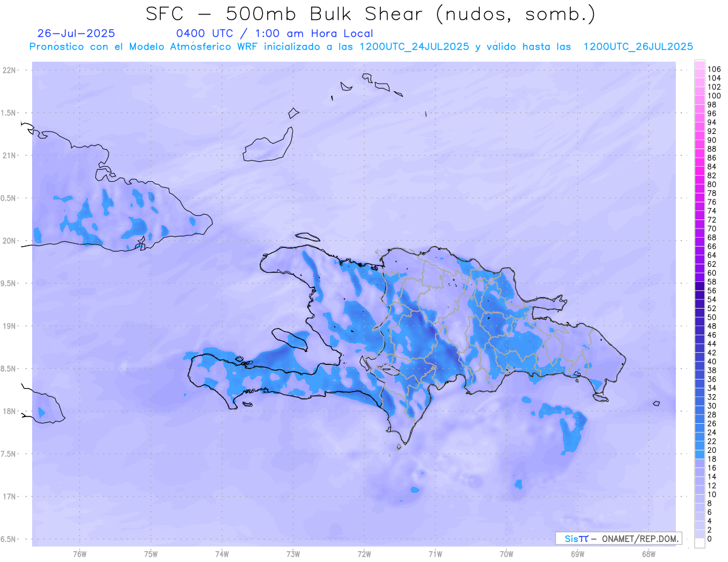Click the "1200UTC_26JUL2025" valid-until time

638,47
